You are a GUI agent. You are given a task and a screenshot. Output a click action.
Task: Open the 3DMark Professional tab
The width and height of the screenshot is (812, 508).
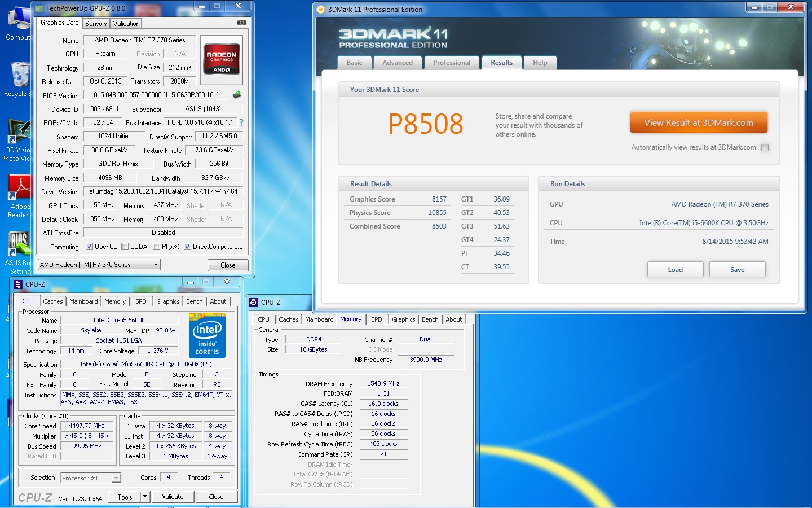(452, 63)
